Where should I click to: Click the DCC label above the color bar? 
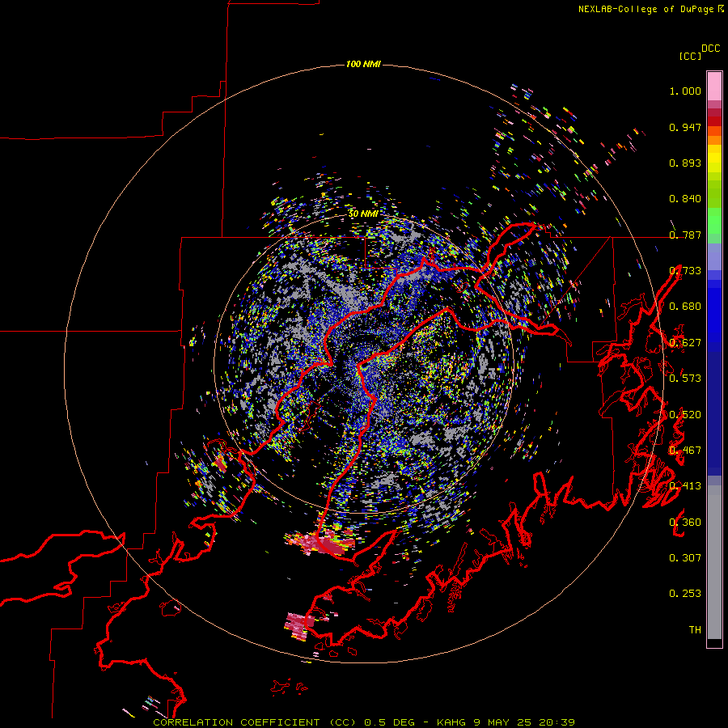click(x=711, y=49)
